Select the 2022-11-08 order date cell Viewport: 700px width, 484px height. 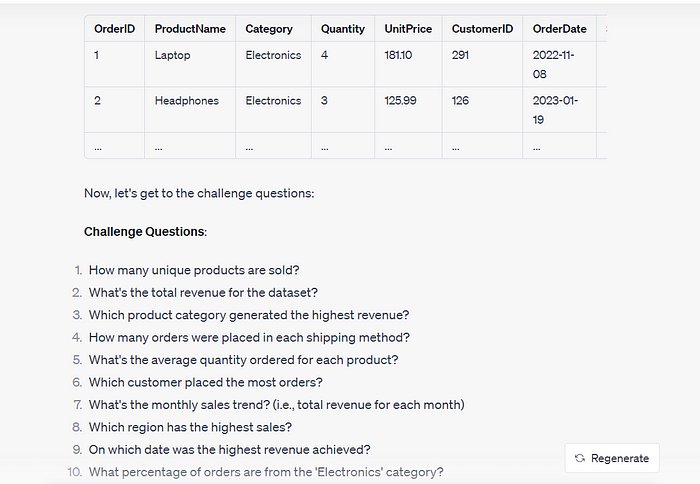tap(555, 64)
